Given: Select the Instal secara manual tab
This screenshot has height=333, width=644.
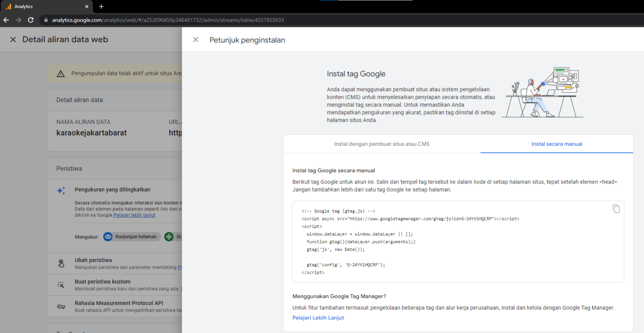Looking at the screenshot, I should (x=556, y=144).
